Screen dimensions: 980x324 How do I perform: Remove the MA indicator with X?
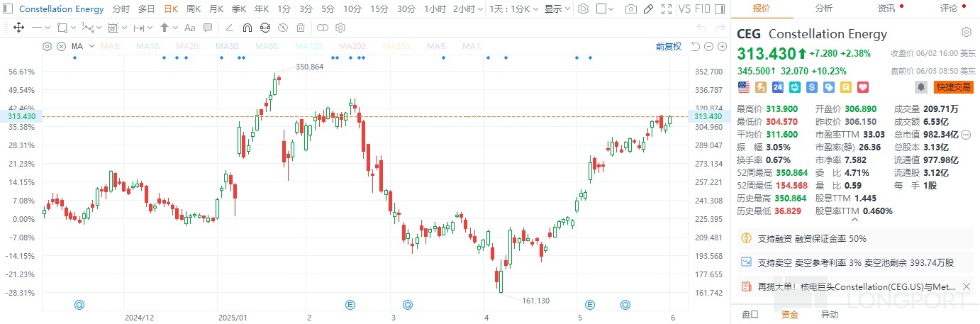[61, 46]
